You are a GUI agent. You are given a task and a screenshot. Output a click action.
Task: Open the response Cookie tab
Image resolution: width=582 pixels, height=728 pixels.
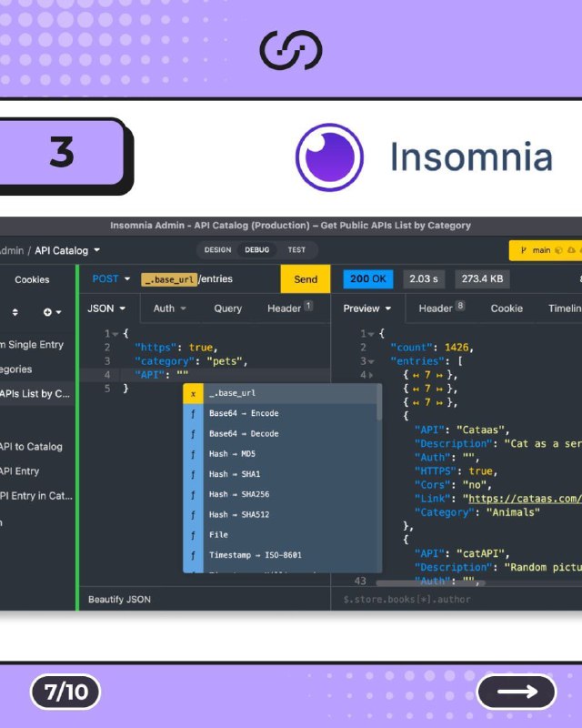coord(507,308)
